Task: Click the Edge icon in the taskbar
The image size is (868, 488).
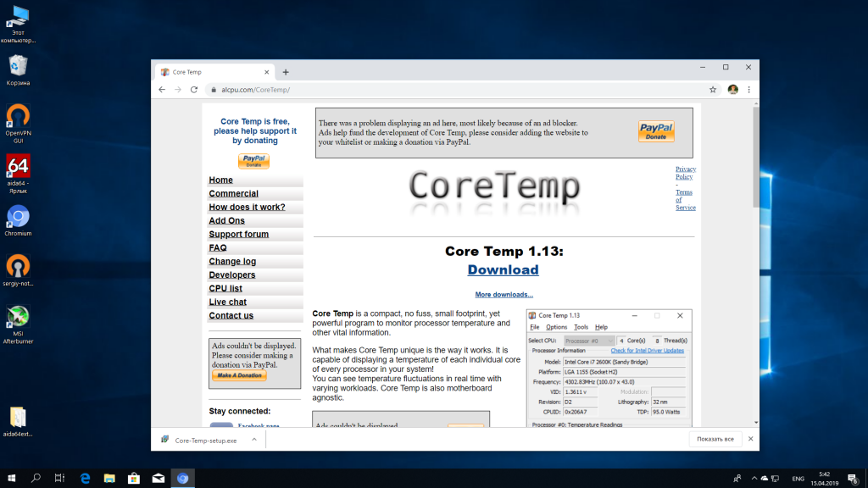Action: click(x=85, y=479)
